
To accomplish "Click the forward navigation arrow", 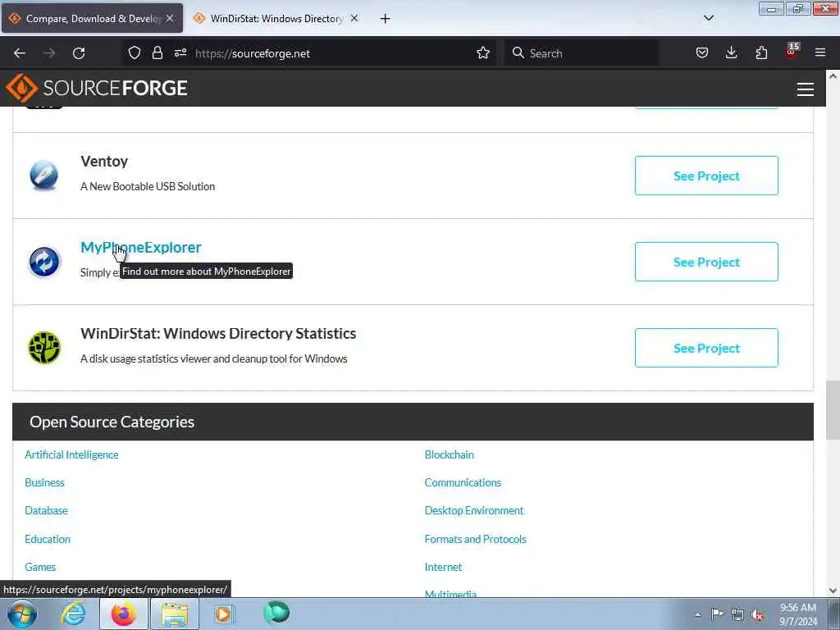I will [x=49, y=53].
